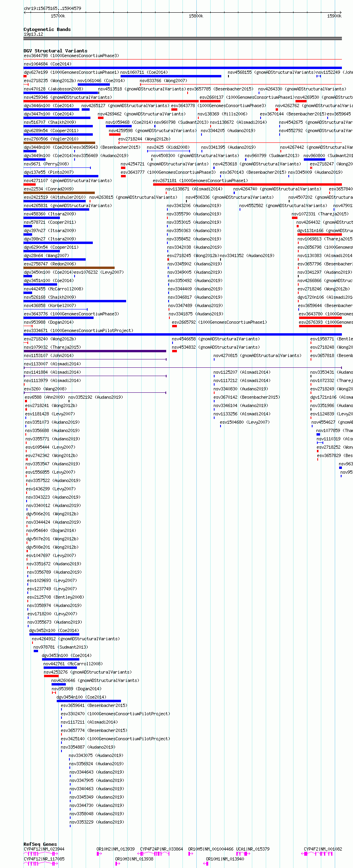Image resolution: width=353 pixels, height=868 pixels.
Task: Click the chr19:15675165..15904579 region label
Action: pos(52,8)
